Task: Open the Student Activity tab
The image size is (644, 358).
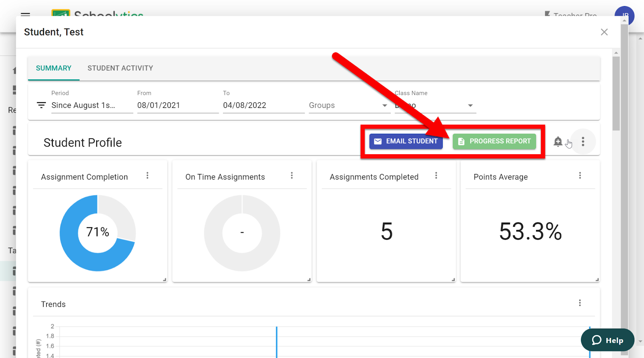Action: [x=120, y=68]
